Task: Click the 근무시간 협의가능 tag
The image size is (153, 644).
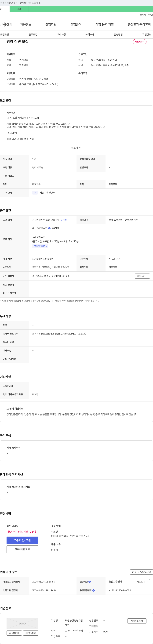Action: point(40,246)
